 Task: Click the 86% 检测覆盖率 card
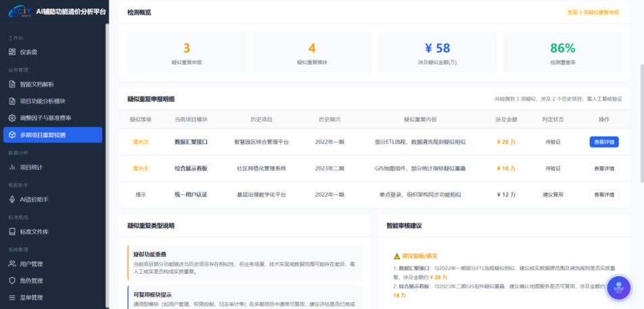click(563, 53)
